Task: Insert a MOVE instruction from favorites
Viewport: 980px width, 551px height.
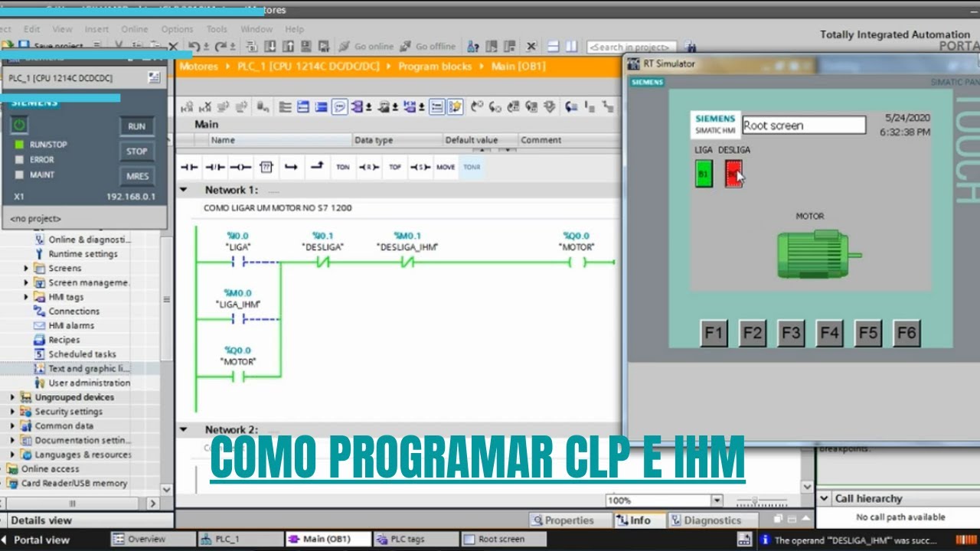Action: [x=446, y=167]
